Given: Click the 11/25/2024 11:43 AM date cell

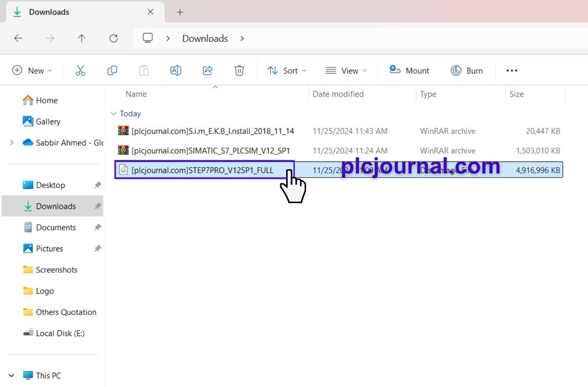Looking at the screenshot, I should pyautogui.click(x=350, y=131).
